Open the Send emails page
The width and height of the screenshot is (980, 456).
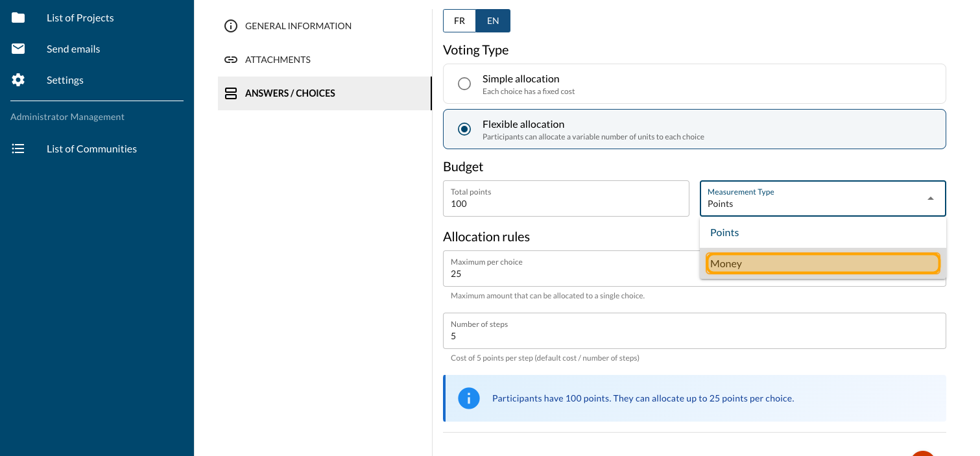(73, 49)
